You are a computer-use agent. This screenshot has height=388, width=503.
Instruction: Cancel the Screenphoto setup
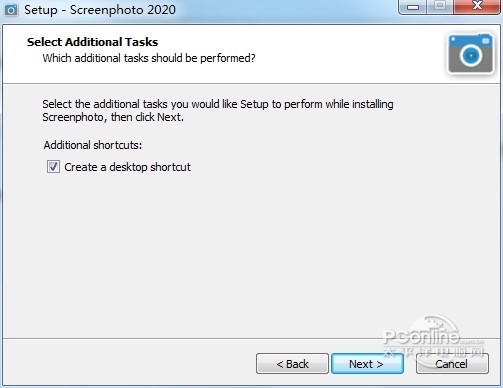[452, 364]
